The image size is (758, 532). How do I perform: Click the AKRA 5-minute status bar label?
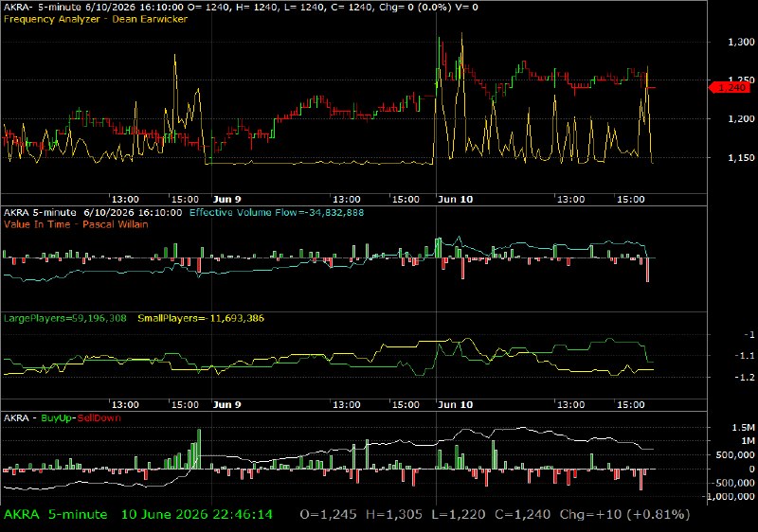click(x=55, y=515)
